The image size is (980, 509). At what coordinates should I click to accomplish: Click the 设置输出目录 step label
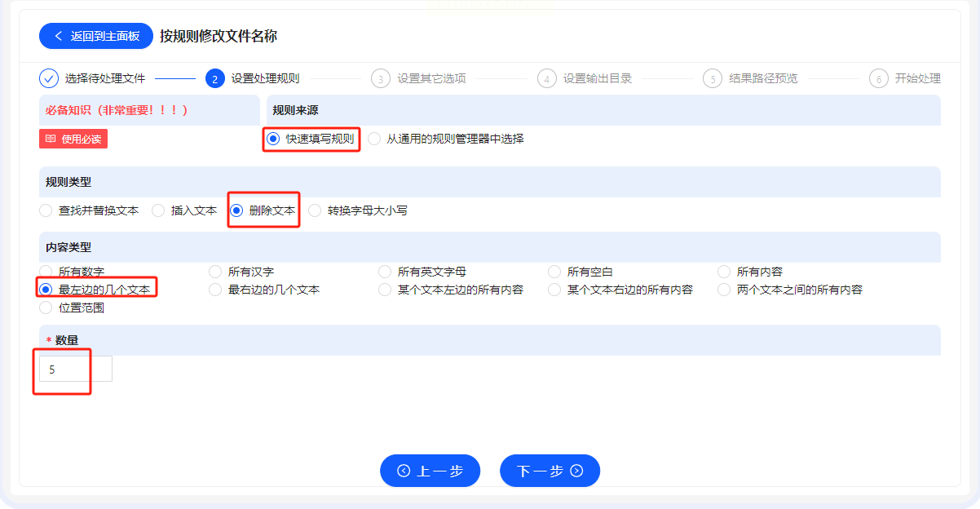click(598, 78)
